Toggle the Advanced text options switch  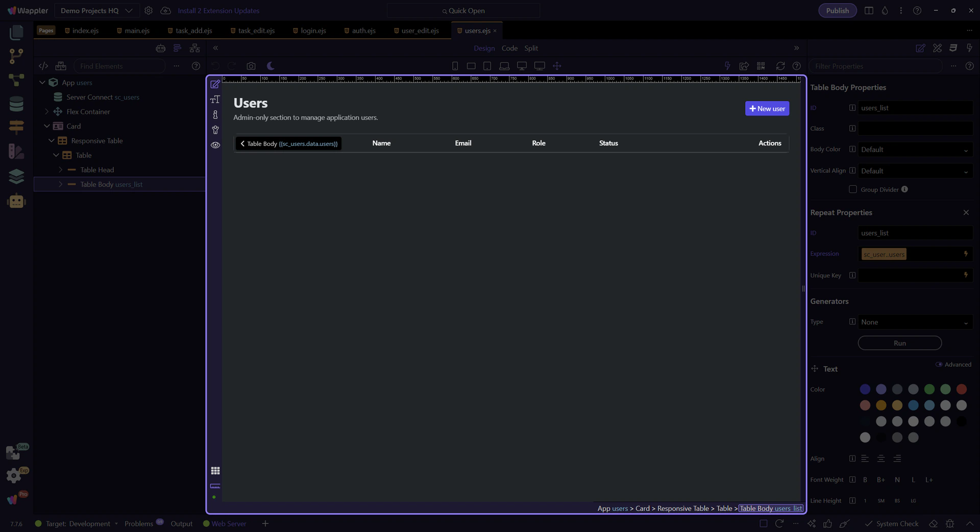tap(939, 365)
